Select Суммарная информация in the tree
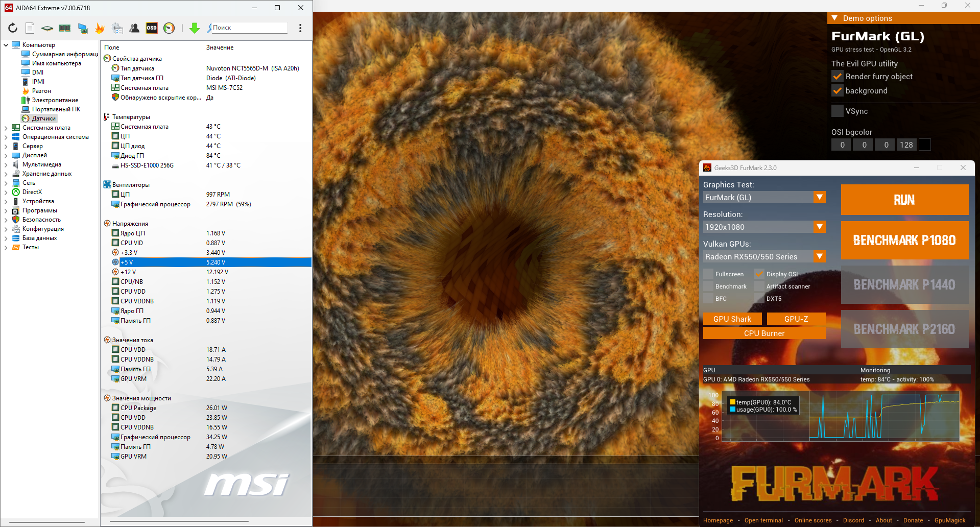Viewport: 980px width, 527px height. tap(65, 54)
